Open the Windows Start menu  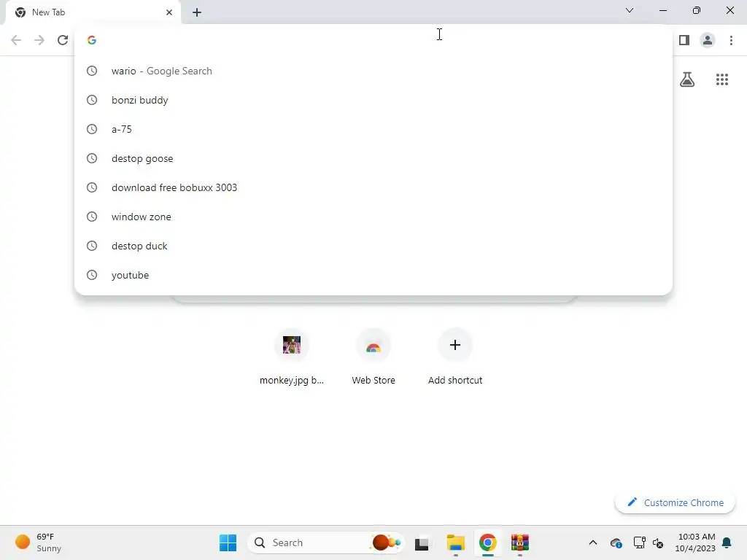pos(228,542)
